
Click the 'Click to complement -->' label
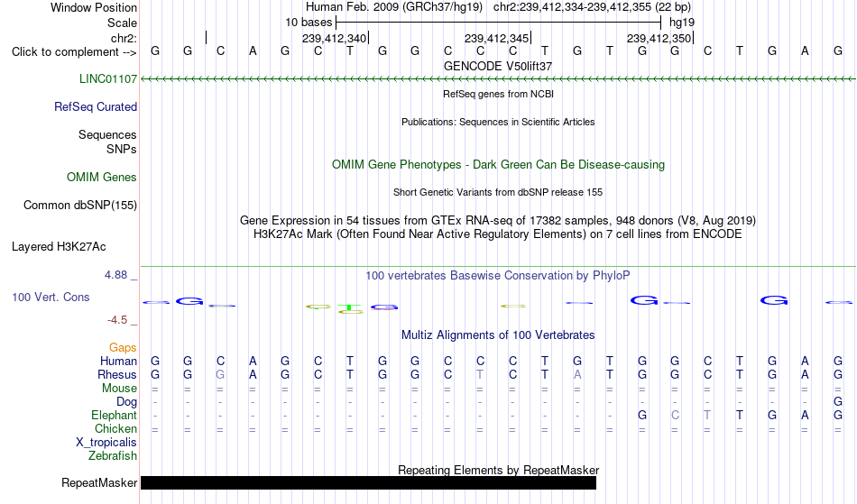coord(74,52)
